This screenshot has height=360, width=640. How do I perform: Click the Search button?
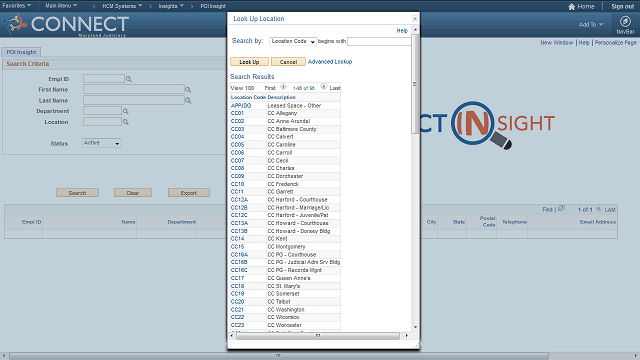[77, 193]
